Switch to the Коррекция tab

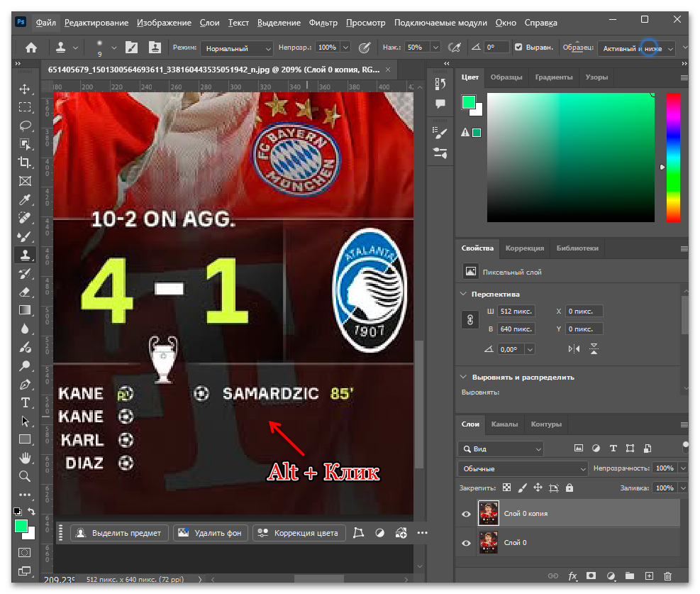coord(525,248)
